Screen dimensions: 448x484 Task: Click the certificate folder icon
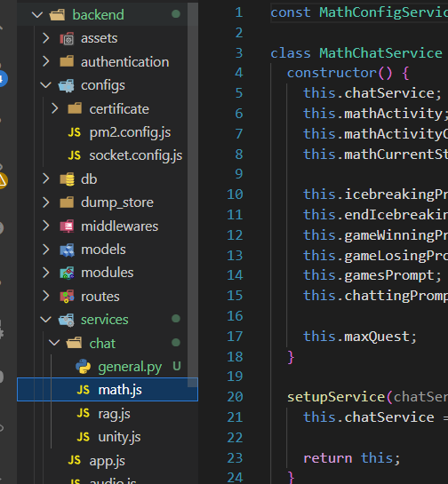75,108
